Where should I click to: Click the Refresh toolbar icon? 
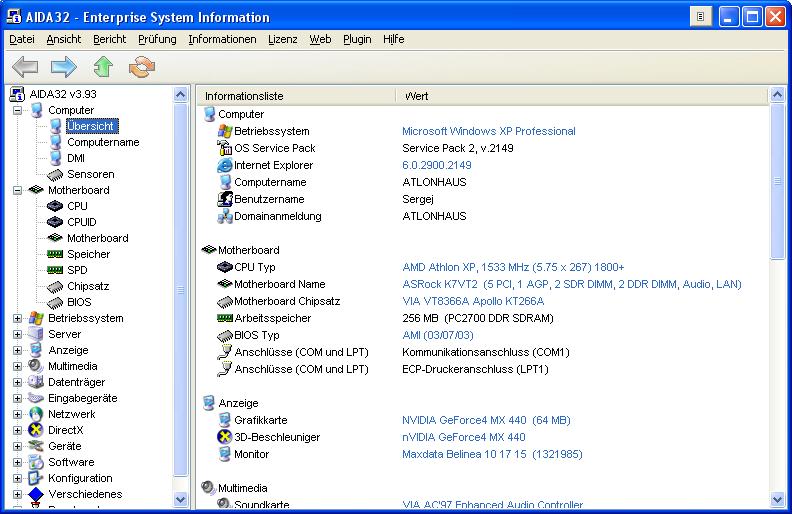pos(142,66)
